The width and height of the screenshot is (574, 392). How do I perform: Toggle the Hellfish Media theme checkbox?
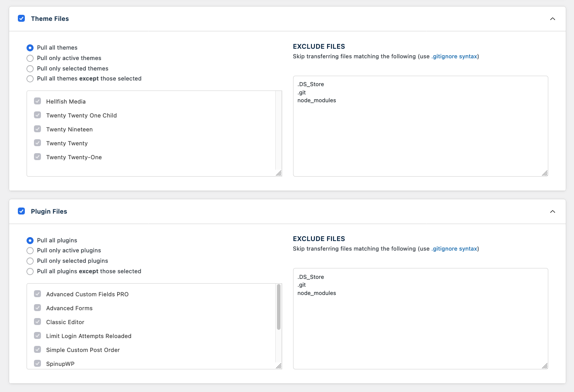37,101
